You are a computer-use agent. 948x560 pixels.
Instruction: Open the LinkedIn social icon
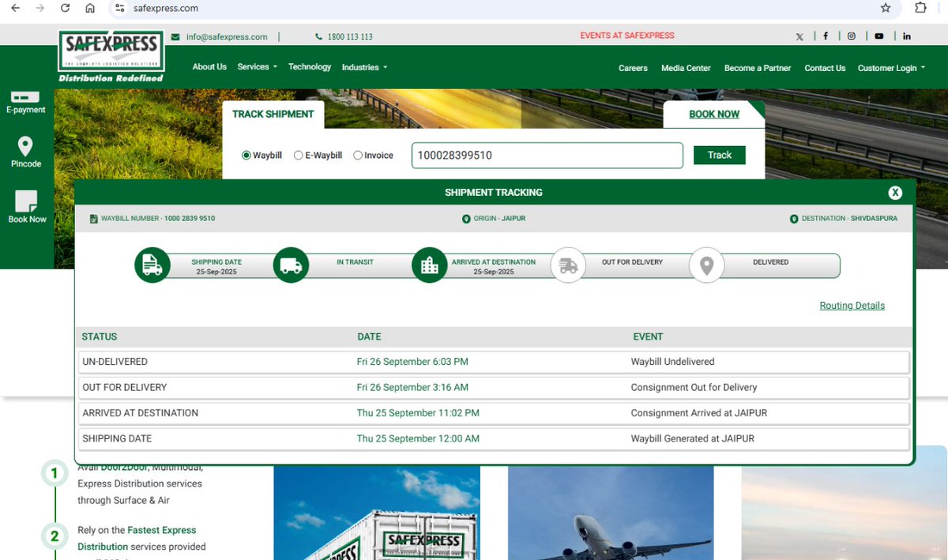coord(906,36)
